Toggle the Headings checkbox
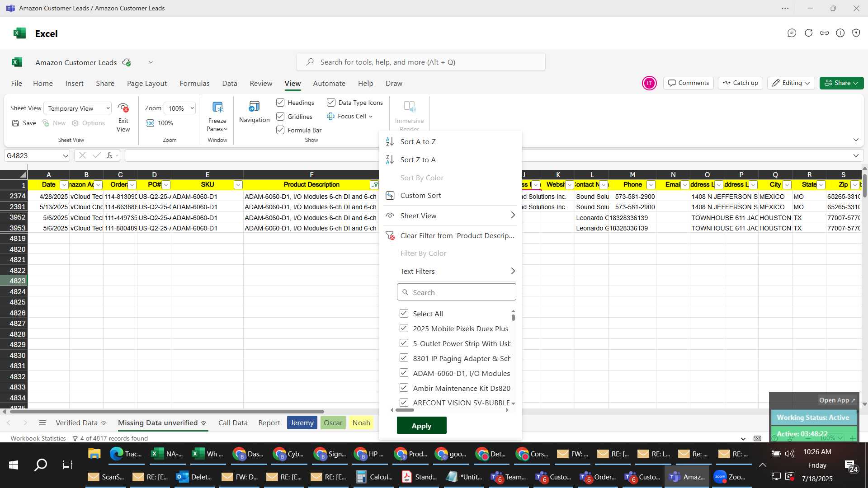This screenshot has height=488, width=868. pyautogui.click(x=280, y=103)
